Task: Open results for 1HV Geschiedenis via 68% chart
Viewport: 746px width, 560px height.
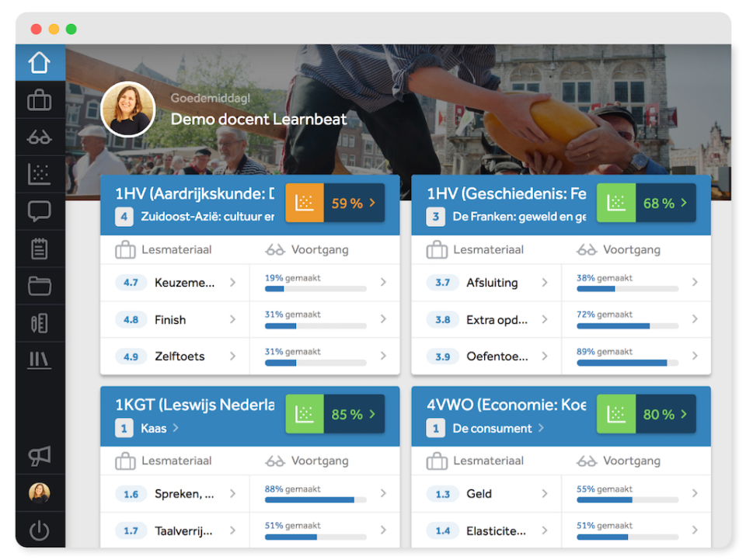Action: click(646, 203)
